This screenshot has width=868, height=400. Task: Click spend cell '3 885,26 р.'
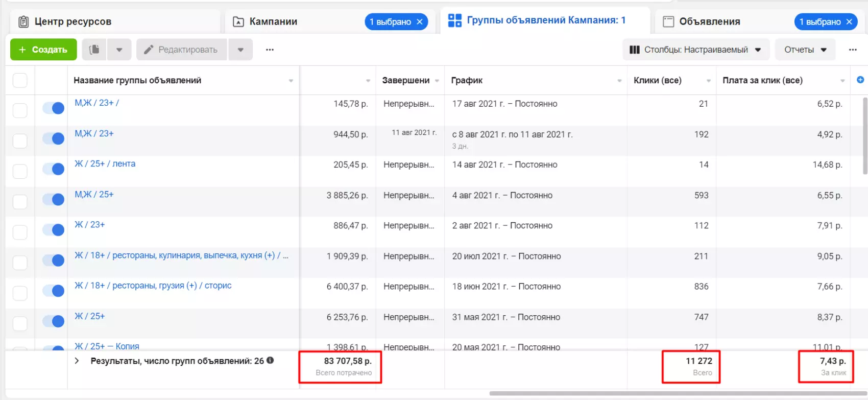347,195
